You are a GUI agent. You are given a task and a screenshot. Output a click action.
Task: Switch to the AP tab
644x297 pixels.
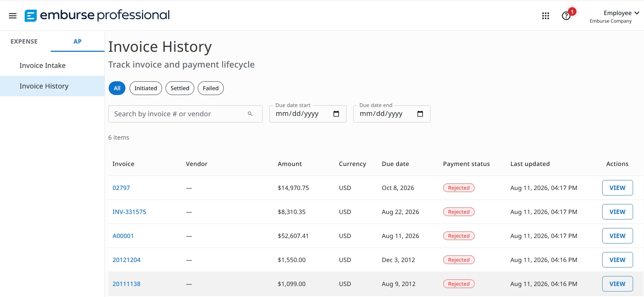point(77,41)
